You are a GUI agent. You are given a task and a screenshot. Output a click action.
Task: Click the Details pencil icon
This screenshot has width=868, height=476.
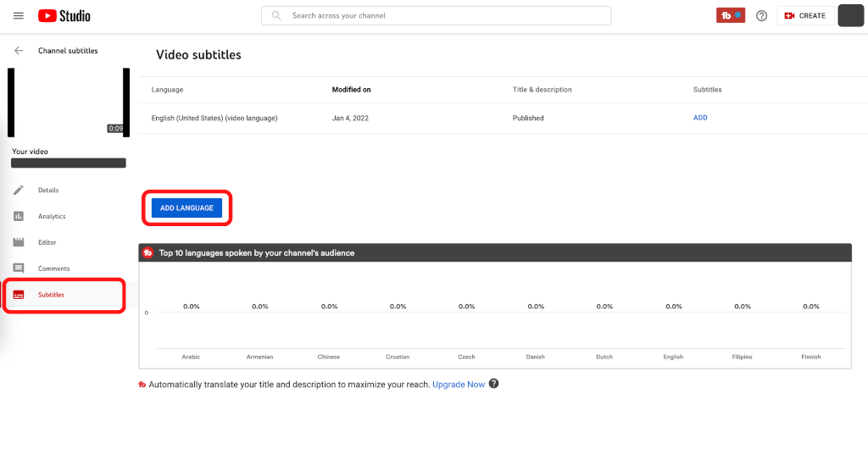(x=19, y=190)
